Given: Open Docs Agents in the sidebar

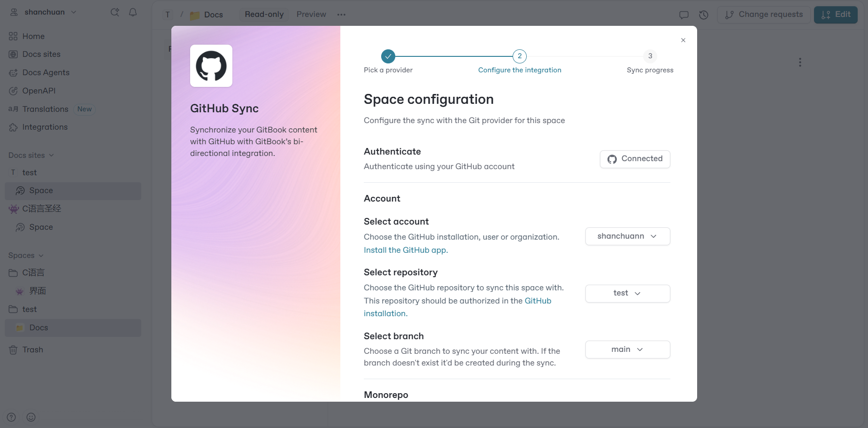Looking at the screenshot, I should [x=73, y=73].
